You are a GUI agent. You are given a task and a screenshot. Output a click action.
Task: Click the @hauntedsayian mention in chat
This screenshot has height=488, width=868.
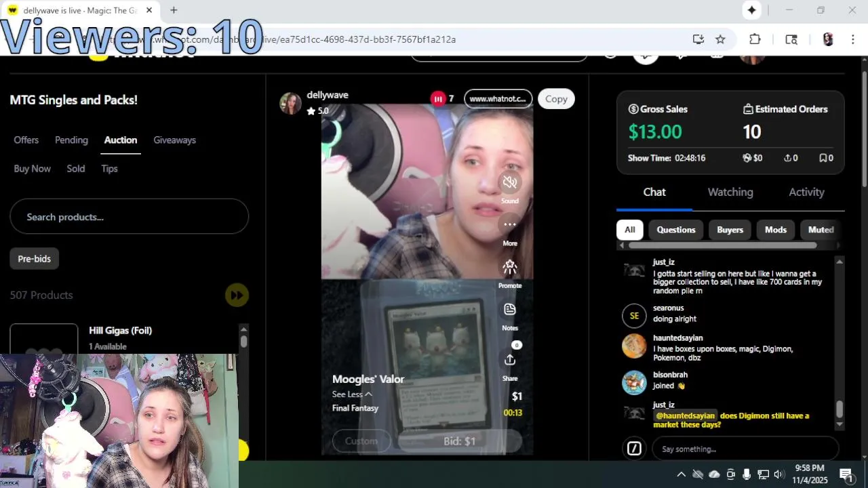click(x=685, y=415)
